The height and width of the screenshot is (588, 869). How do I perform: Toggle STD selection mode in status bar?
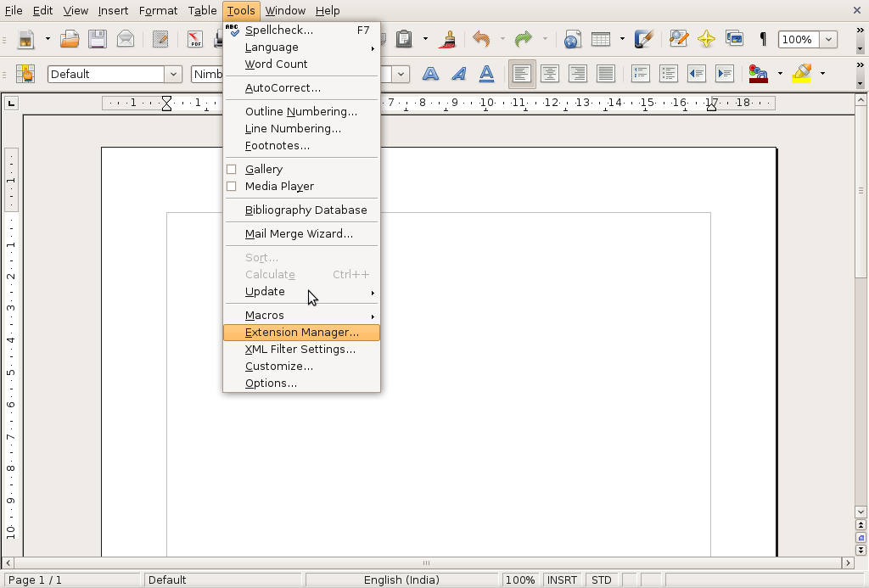(602, 580)
